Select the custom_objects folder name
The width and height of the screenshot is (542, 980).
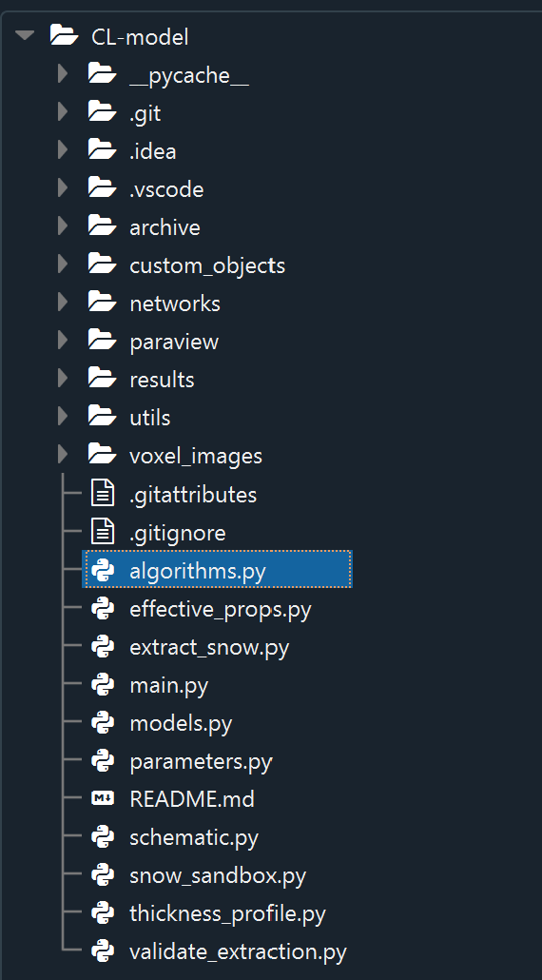[x=207, y=265]
